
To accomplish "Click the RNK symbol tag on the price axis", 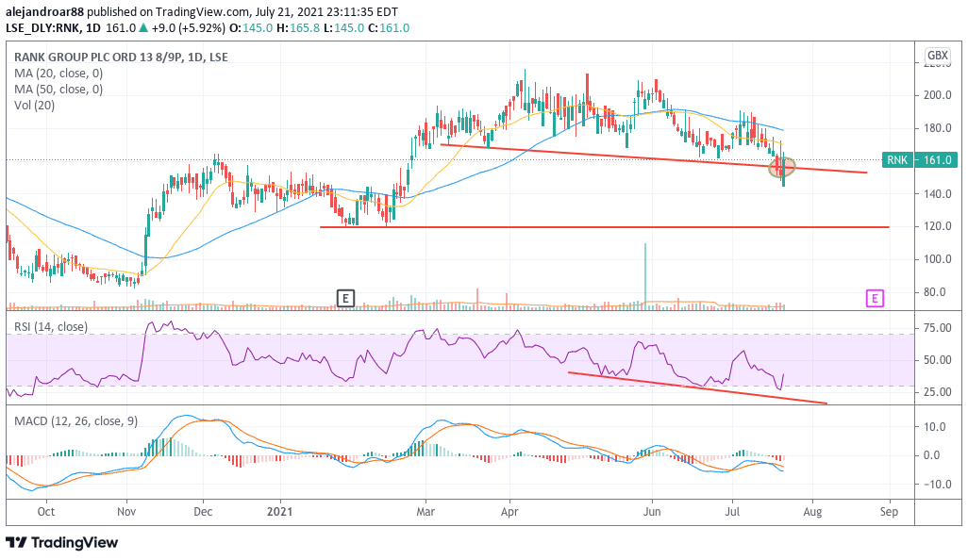I will (897, 160).
